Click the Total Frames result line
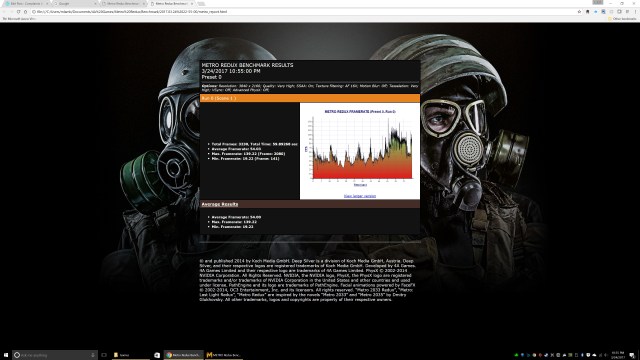 255,144
